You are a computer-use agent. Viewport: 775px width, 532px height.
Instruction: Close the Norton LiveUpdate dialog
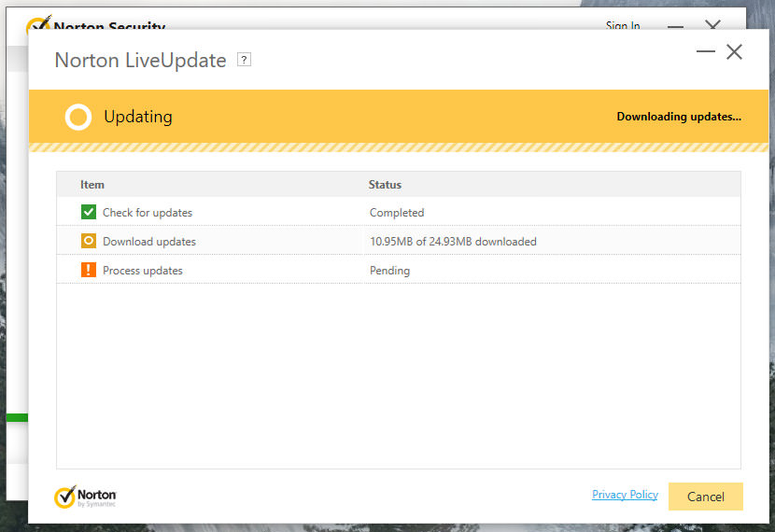[x=734, y=51]
